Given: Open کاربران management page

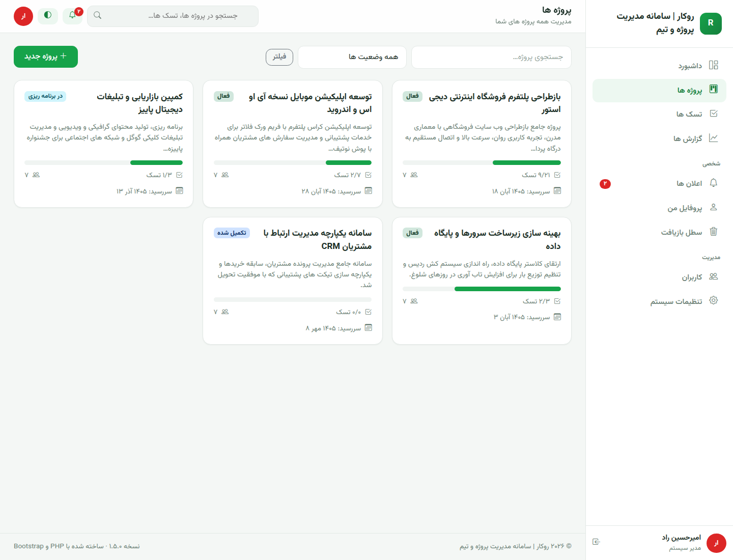Looking at the screenshot, I should click(659, 277).
